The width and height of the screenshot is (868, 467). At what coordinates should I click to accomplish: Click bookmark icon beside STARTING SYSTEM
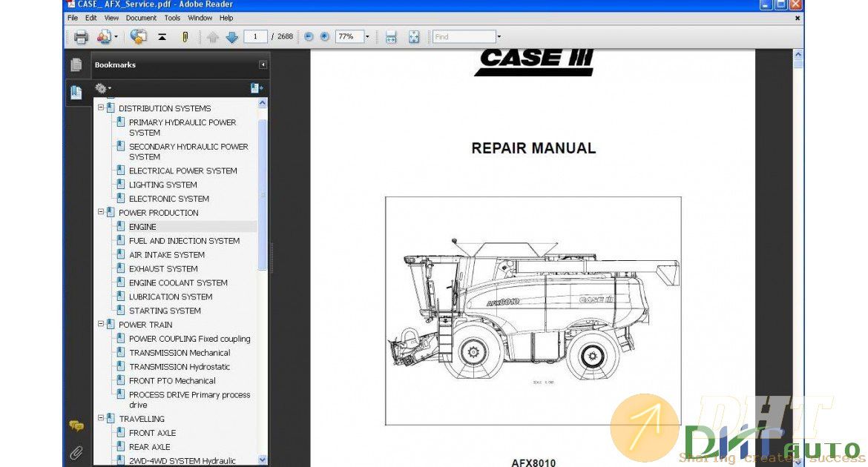[x=121, y=311]
